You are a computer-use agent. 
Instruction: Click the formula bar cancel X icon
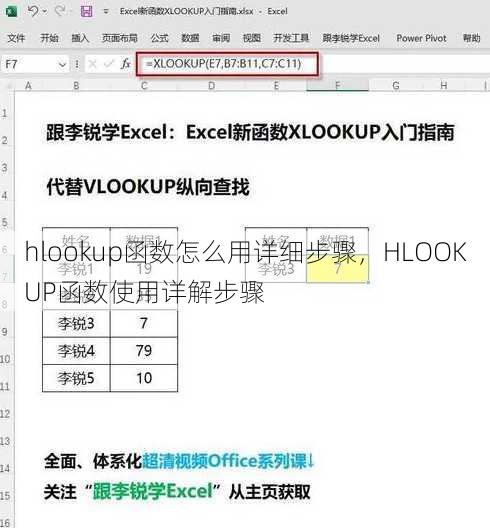[92, 64]
